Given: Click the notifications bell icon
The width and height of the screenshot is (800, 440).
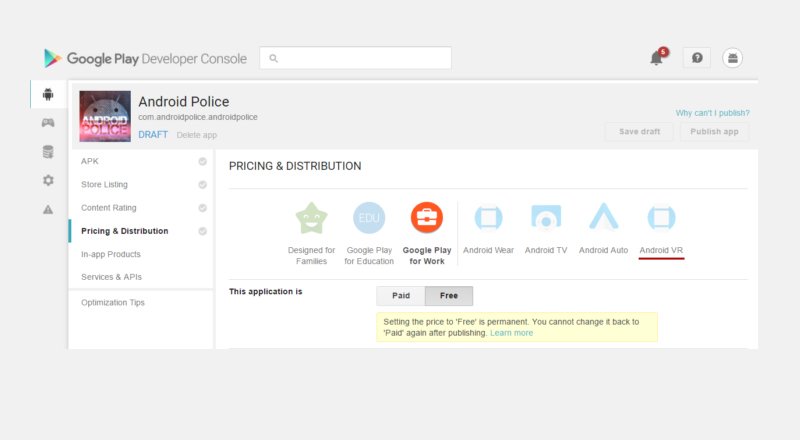Looking at the screenshot, I should (x=657, y=58).
